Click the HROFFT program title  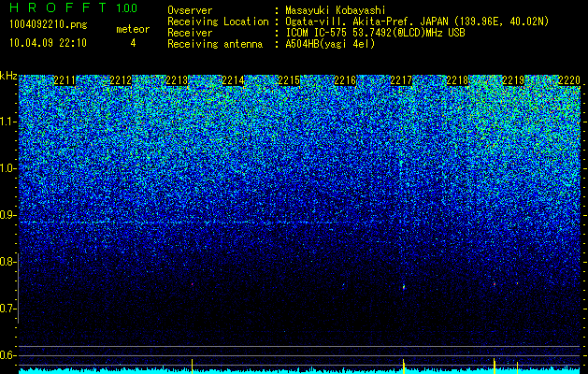(59, 7)
